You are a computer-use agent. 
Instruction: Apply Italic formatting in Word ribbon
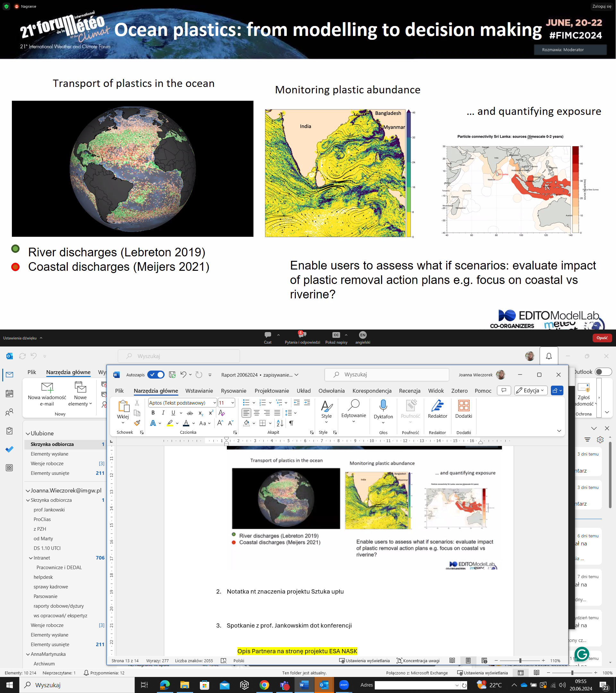(163, 413)
